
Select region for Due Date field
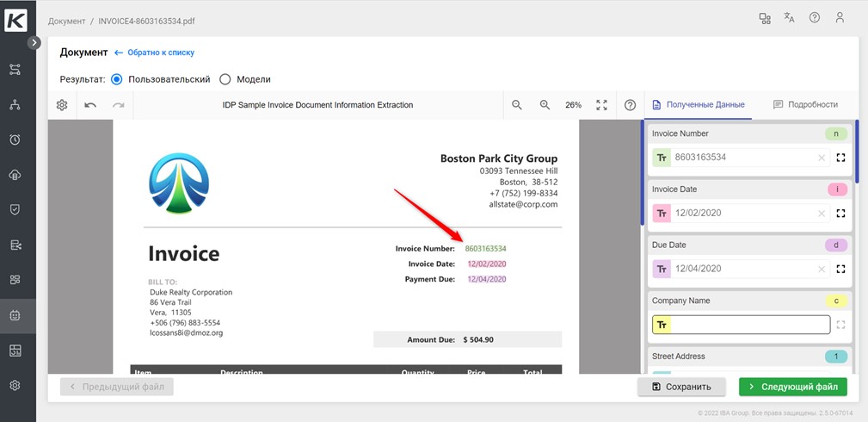840,269
